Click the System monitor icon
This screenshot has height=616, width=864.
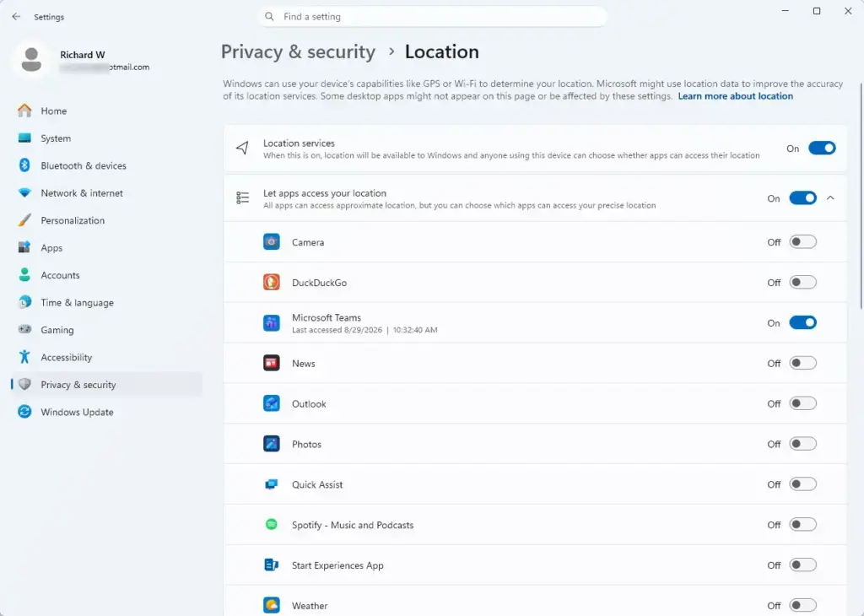click(x=24, y=138)
